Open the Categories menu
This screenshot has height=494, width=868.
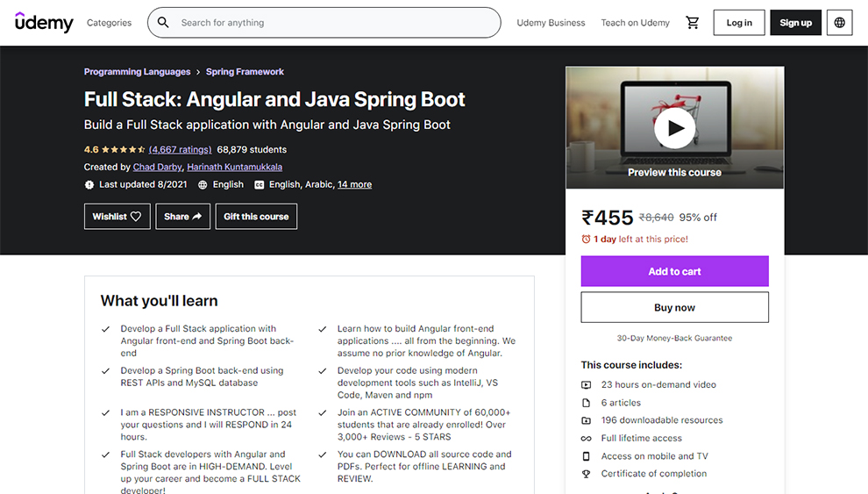tap(109, 23)
